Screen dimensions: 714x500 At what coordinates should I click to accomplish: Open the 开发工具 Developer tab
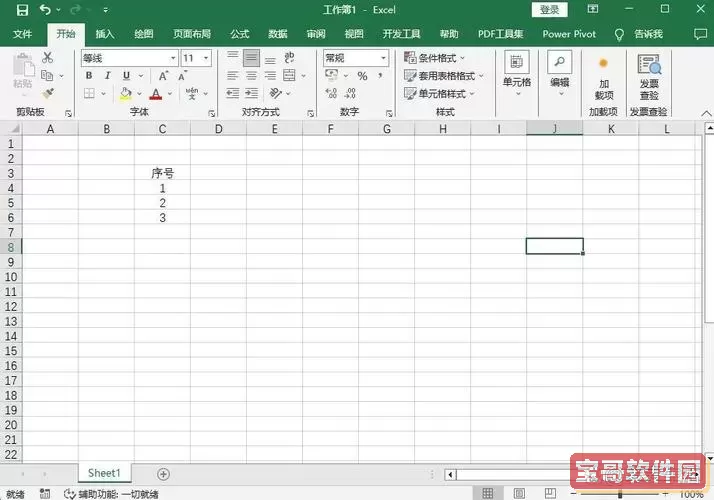click(x=401, y=34)
